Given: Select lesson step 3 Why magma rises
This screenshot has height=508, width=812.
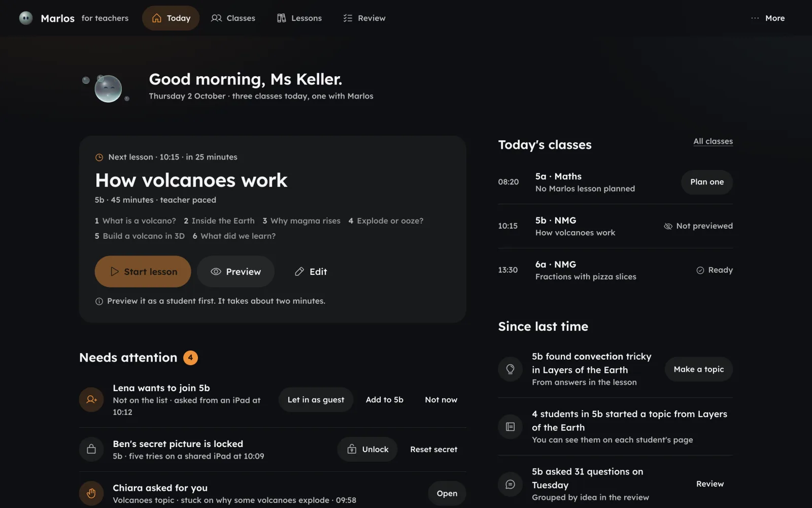Looking at the screenshot, I should tap(301, 221).
